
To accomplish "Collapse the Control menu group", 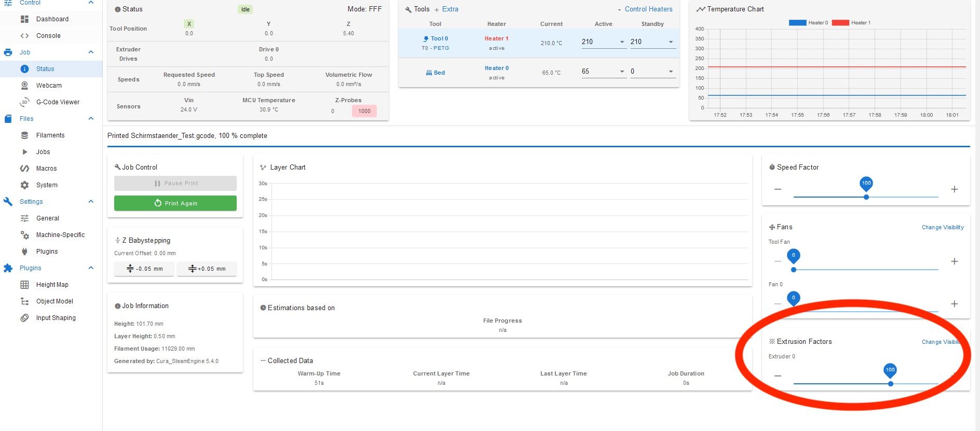I will pos(91,3).
